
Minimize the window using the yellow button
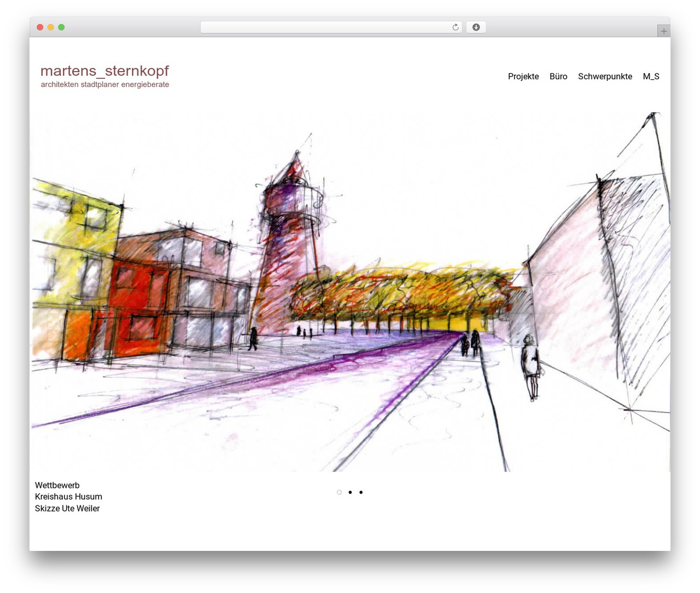point(51,27)
